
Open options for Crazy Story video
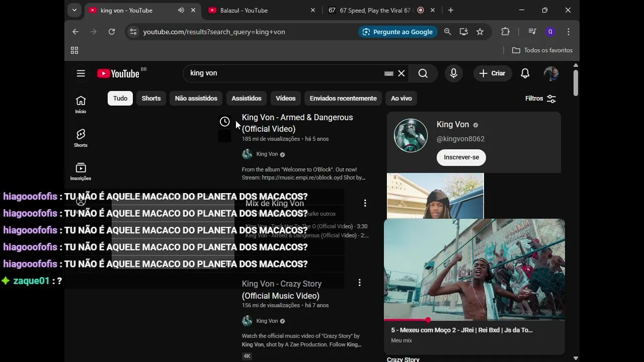point(360,283)
